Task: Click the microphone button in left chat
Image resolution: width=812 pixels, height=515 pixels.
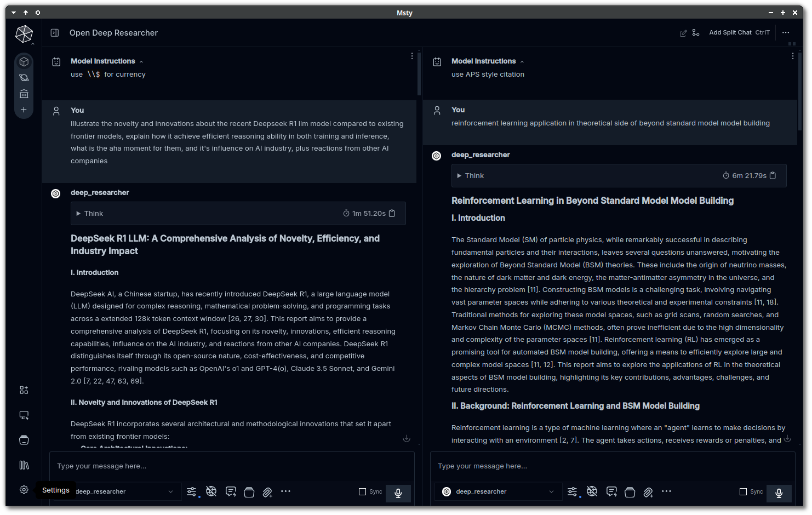Action: point(398,493)
